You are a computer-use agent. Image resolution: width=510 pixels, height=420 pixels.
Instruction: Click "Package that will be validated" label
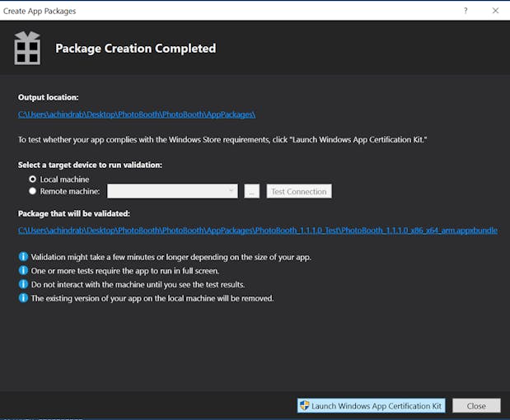point(74,213)
